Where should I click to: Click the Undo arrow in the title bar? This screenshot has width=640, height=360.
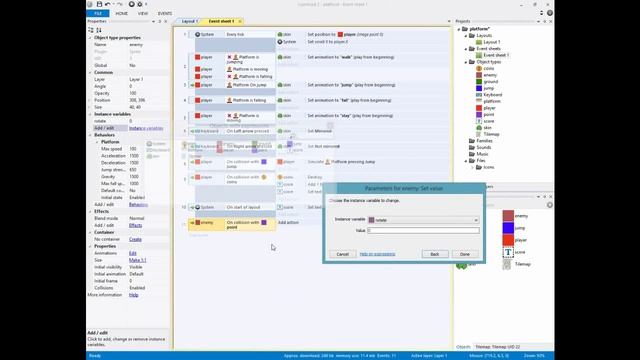[108, 4]
